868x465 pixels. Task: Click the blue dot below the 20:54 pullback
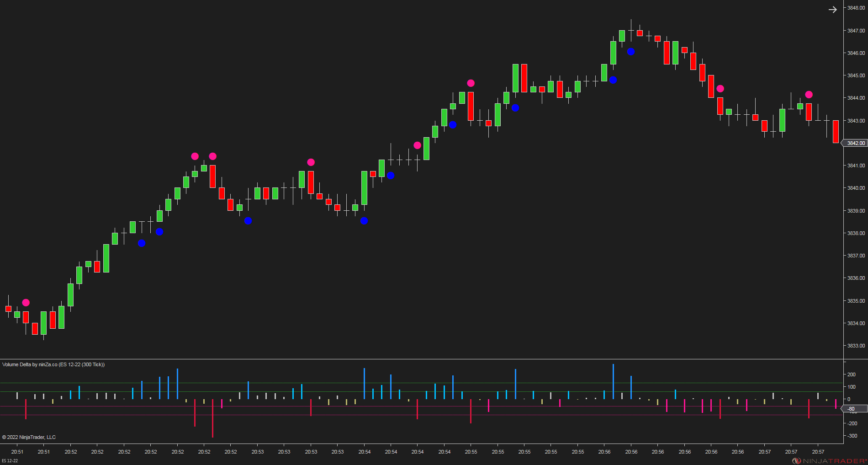pyautogui.click(x=364, y=221)
